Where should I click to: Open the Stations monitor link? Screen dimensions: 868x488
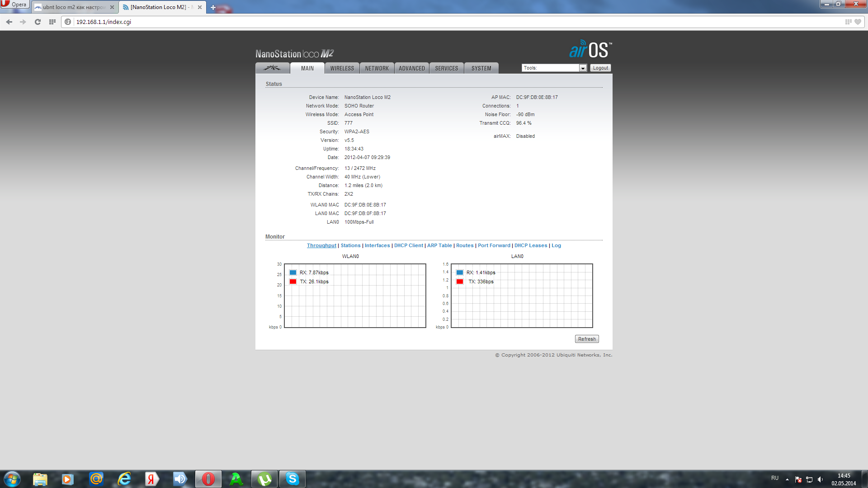[350, 245]
